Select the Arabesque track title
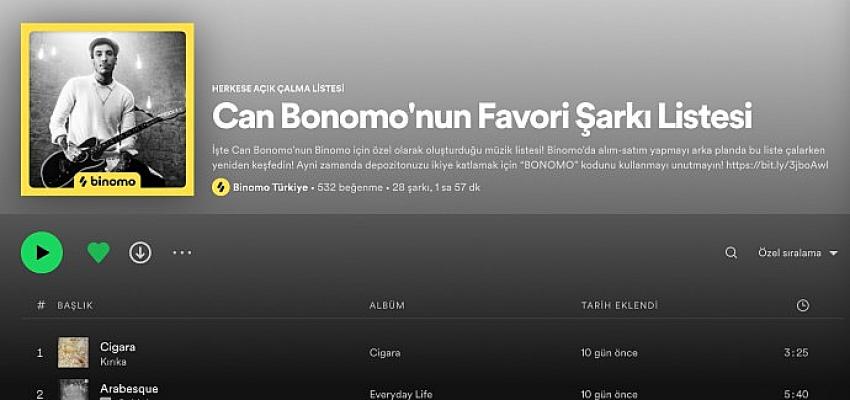850x400 pixels. coord(129,389)
